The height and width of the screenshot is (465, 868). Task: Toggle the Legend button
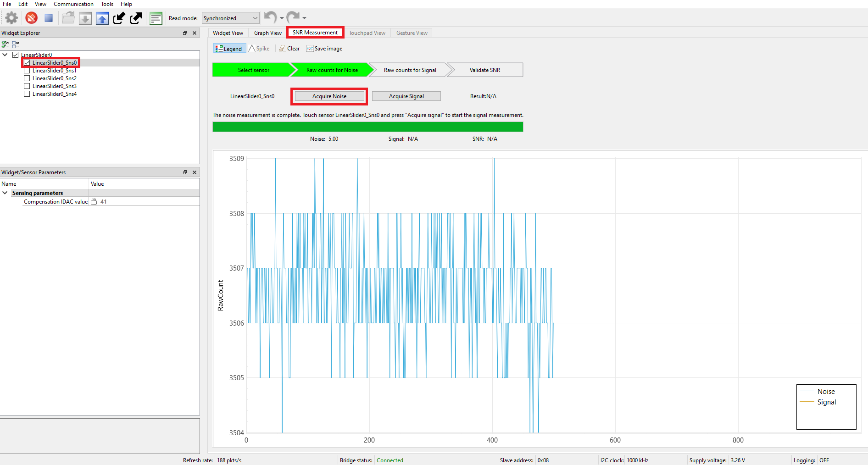[229, 49]
